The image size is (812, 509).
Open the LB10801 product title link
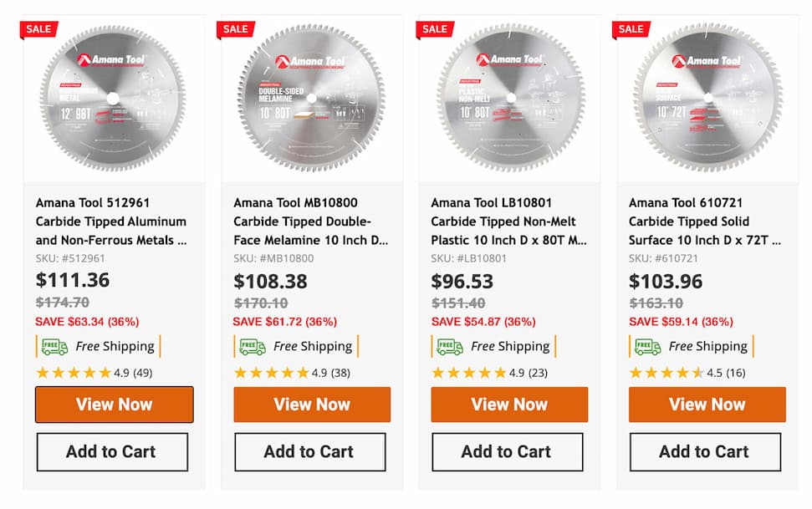[x=500, y=221]
